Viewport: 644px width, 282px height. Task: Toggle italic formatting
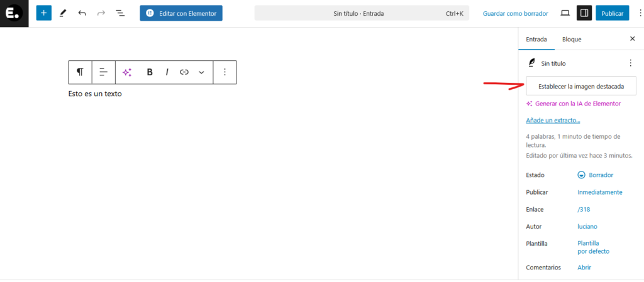[167, 72]
